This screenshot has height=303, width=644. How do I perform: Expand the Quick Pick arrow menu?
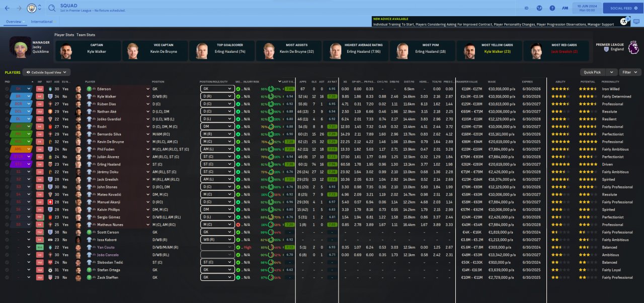pos(612,72)
